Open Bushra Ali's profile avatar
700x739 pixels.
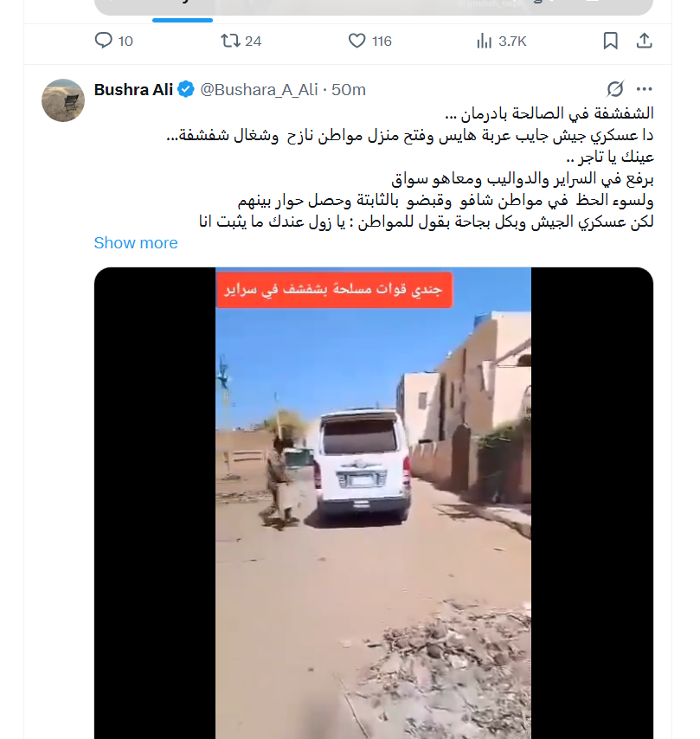(x=63, y=100)
